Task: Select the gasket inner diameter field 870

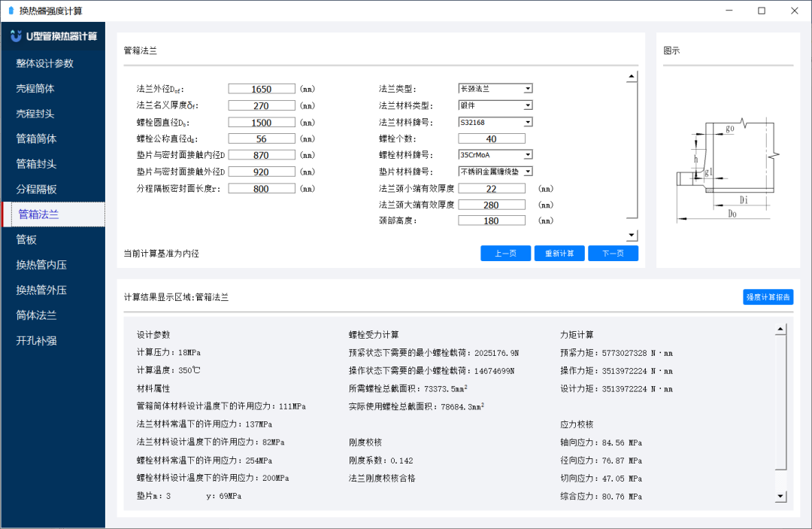Action: coord(262,155)
